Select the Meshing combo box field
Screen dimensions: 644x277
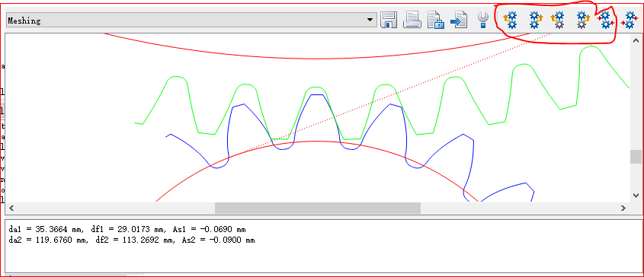click(191, 20)
